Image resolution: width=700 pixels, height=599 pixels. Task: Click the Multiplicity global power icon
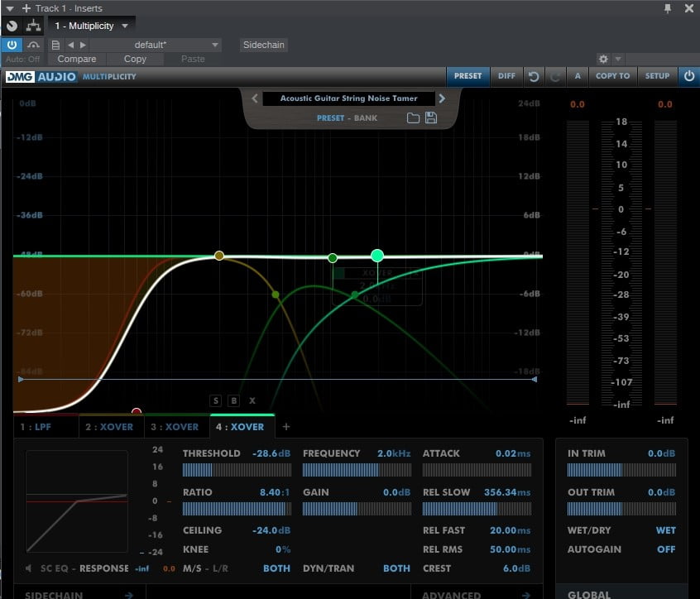(x=689, y=76)
